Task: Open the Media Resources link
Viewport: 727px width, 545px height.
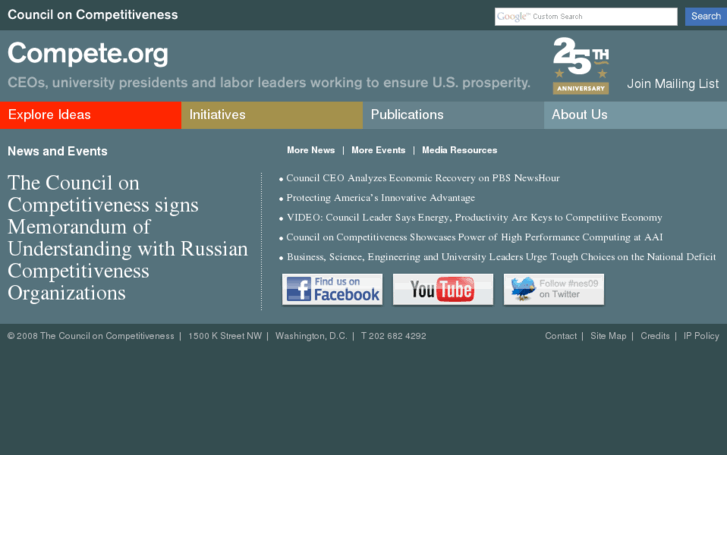Action: pyautogui.click(x=459, y=150)
